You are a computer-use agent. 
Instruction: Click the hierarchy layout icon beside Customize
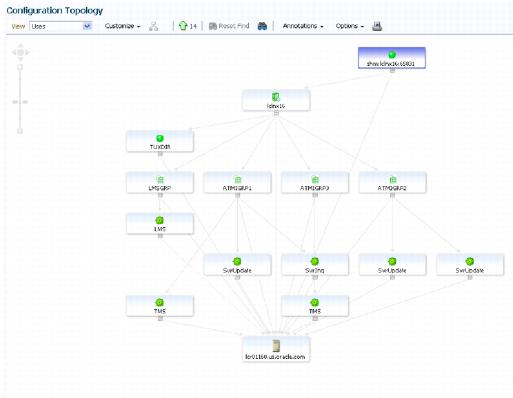point(153,26)
